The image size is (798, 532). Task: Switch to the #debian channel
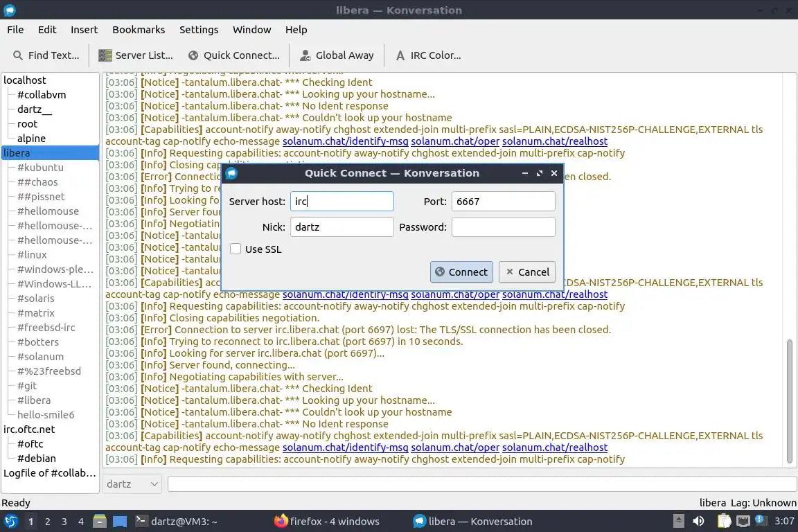[x=37, y=459]
